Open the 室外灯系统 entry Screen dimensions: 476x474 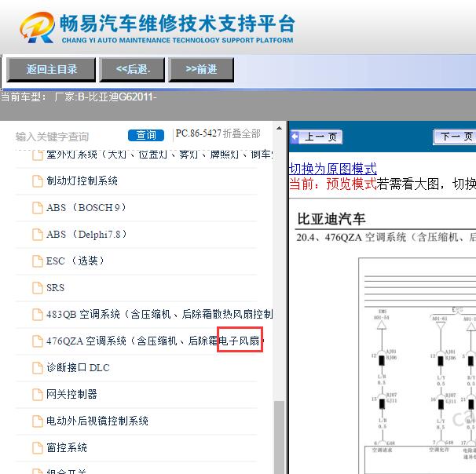pyautogui.click(x=159, y=155)
